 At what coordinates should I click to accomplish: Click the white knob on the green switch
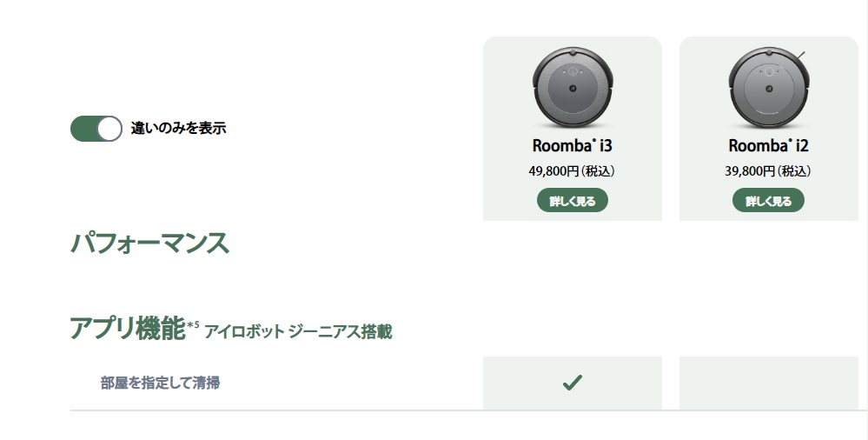pyautogui.click(x=109, y=129)
